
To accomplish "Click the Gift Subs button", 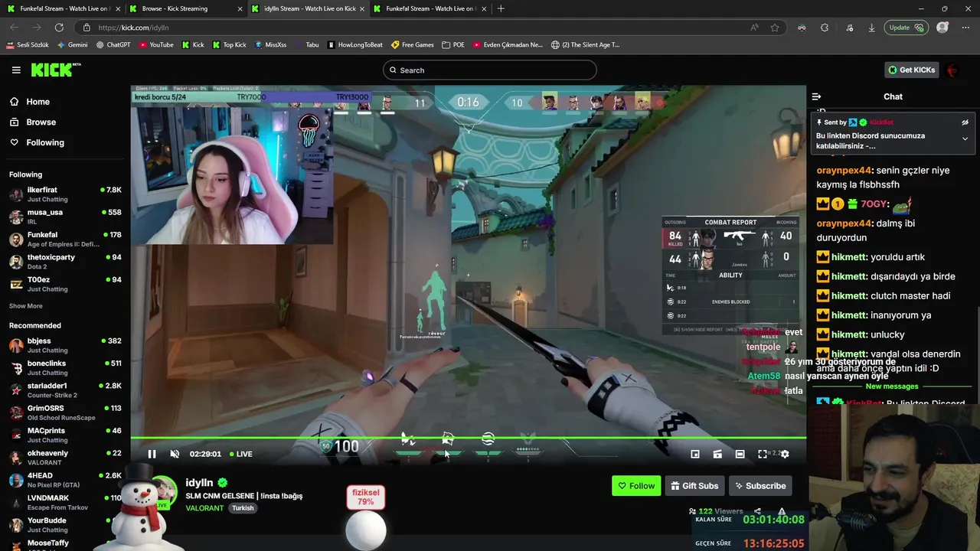I will point(694,486).
